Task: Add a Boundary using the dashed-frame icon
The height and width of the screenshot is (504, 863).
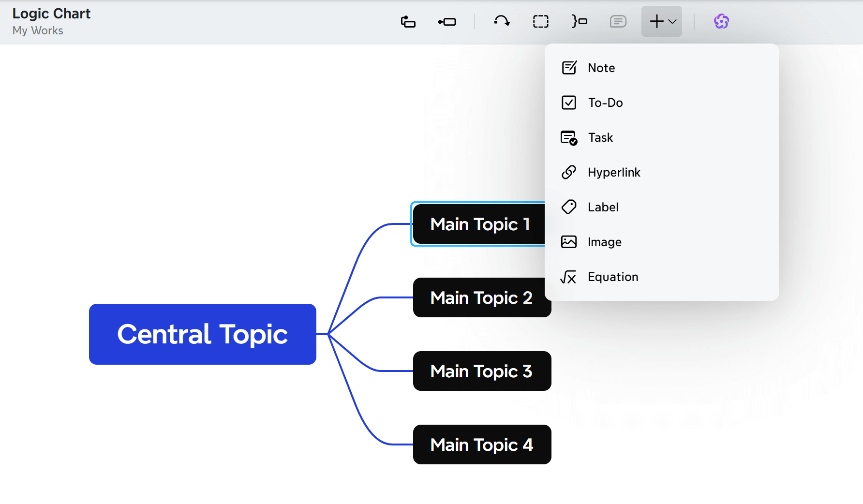Action: tap(540, 21)
